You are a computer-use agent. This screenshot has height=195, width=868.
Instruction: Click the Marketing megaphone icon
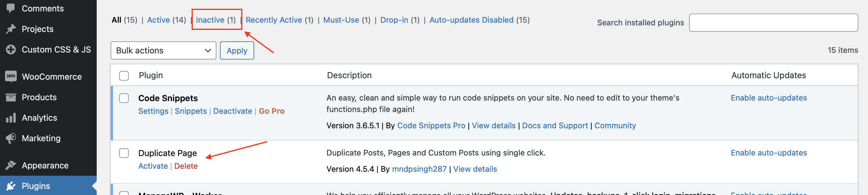click(x=11, y=138)
